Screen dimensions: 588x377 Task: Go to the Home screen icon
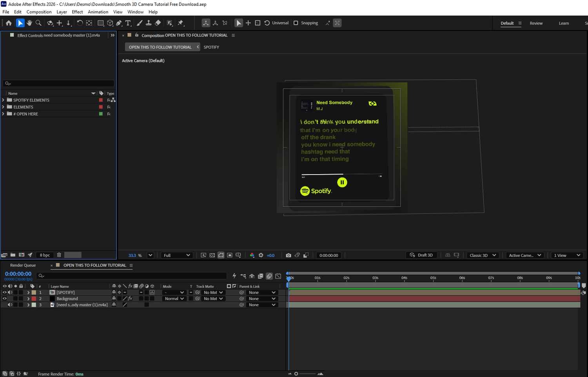(9, 23)
